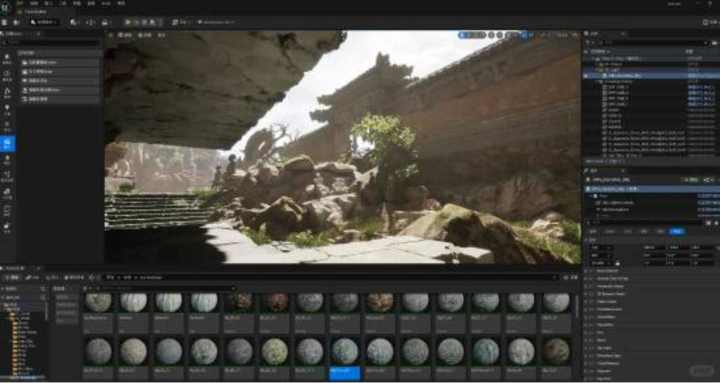This screenshot has width=720, height=383.
Task: Open the perspective view mode dropdown
Action: pyautogui.click(x=124, y=35)
